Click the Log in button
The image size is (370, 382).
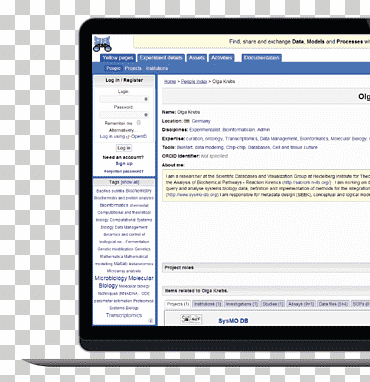click(124, 148)
